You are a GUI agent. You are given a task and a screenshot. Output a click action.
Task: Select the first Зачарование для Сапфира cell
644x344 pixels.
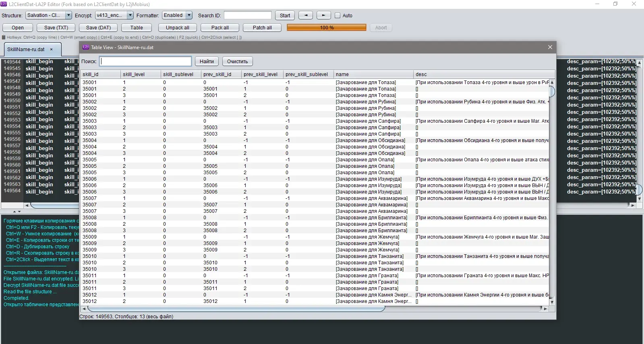click(x=373, y=121)
